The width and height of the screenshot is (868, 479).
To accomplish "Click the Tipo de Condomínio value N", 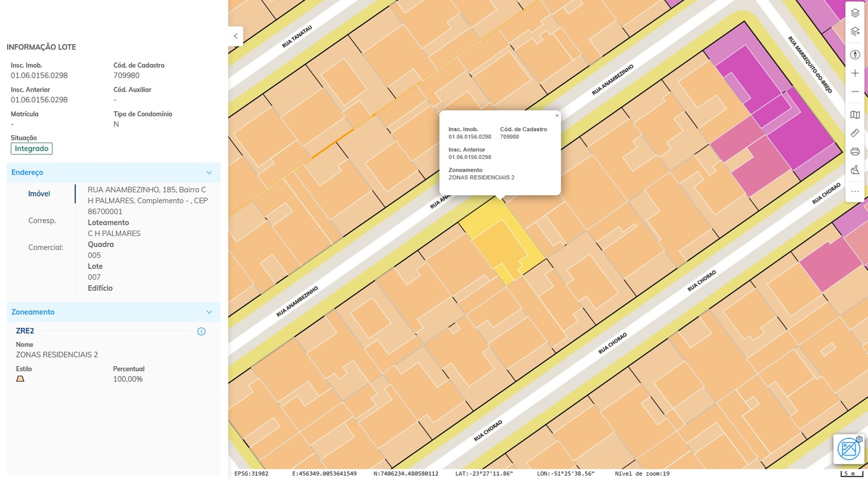I will point(116,124).
